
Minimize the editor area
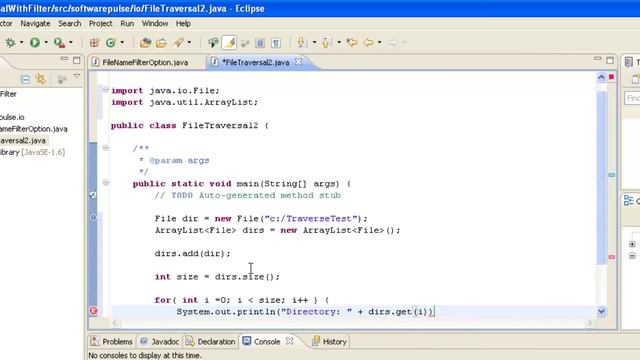tap(598, 60)
